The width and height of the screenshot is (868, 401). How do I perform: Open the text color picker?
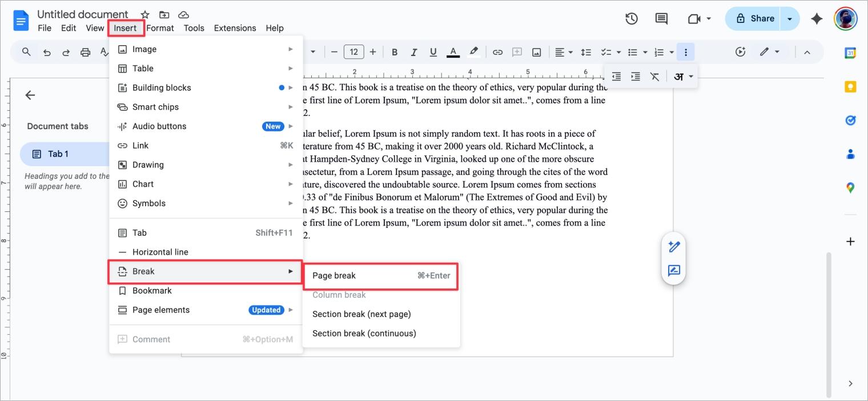point(453,52)
